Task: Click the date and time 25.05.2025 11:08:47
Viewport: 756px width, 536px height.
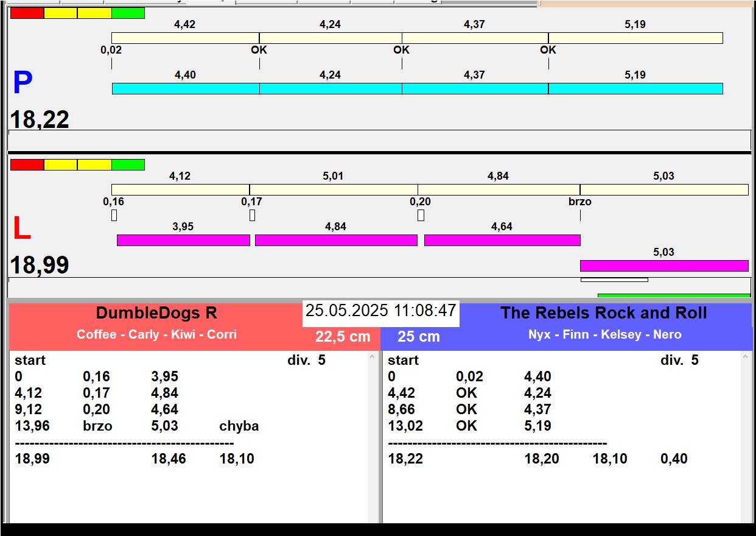Action: tap(381, 311)
